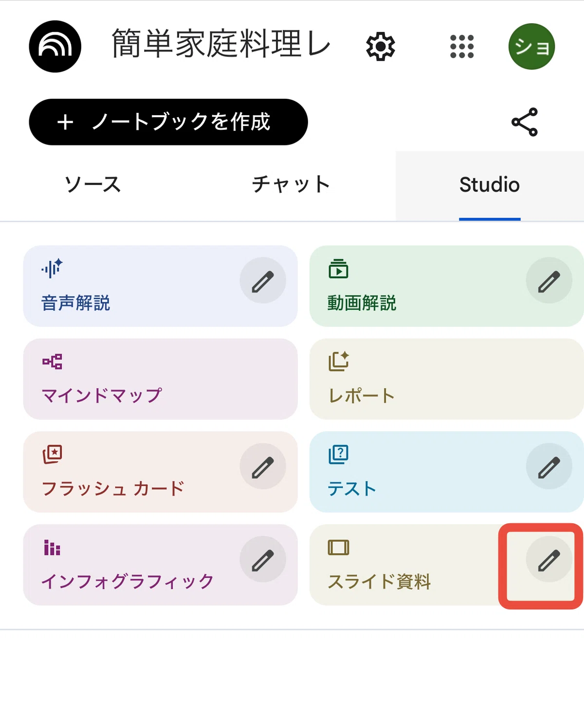Generate a マインドマップ

click(x=160, y=379)
